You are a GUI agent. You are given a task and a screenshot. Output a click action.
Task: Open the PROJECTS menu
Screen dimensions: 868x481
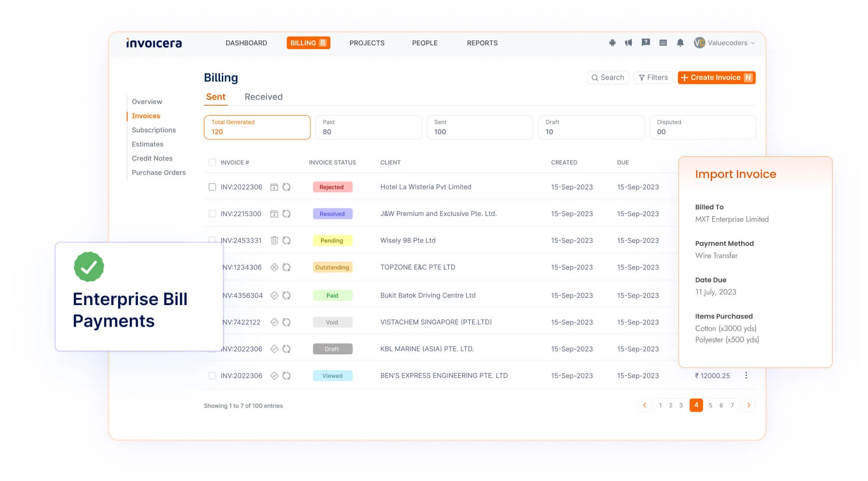[x=367, y=43]
